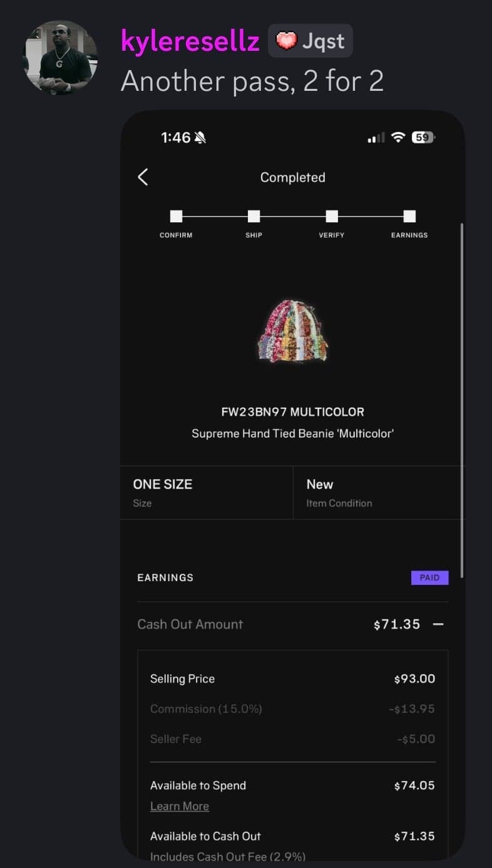
Task: Select the Confirm step square
Action: (176, 216)
